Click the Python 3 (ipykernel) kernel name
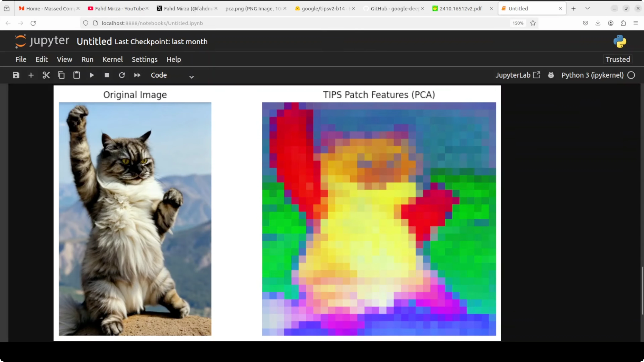 point(592,75)
